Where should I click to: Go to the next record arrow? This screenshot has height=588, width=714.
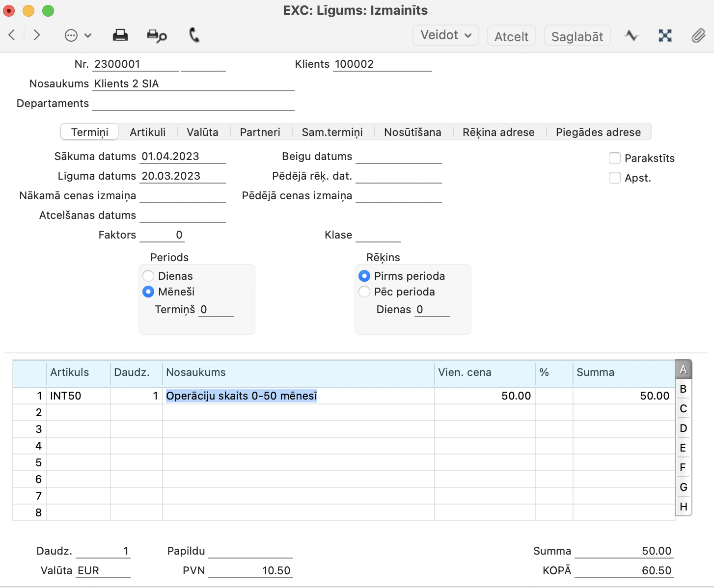click(x=37, y=35)
